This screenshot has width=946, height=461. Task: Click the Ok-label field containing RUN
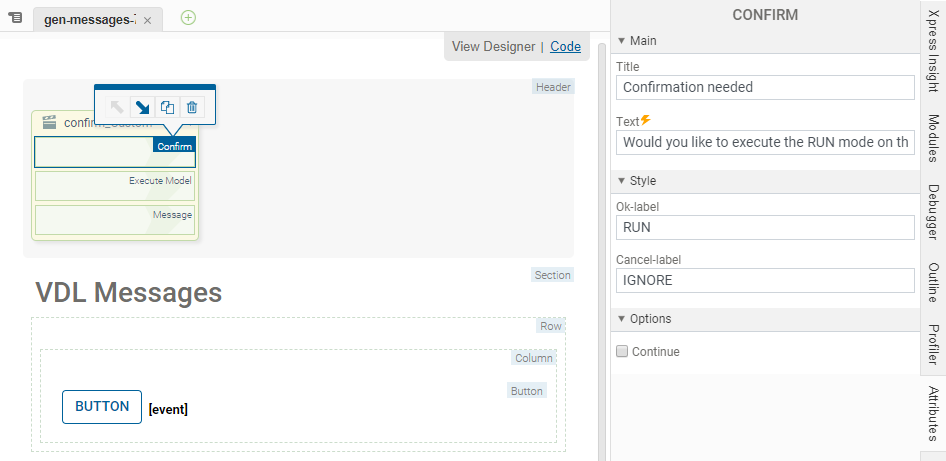(765, 228)
